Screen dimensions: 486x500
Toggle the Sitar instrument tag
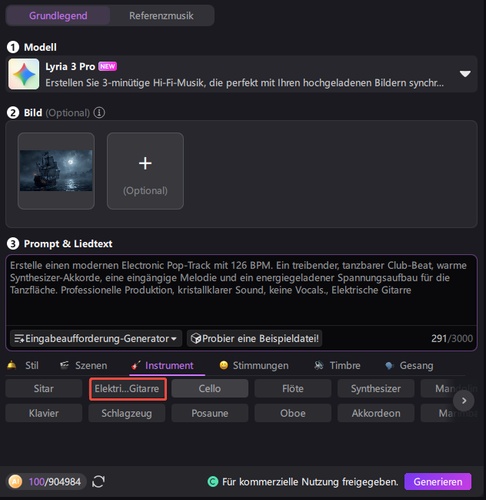(x=44, y=389)
